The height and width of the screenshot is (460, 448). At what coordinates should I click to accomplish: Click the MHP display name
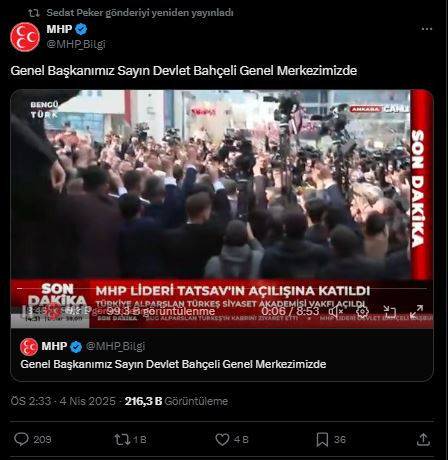click(59, 29)
